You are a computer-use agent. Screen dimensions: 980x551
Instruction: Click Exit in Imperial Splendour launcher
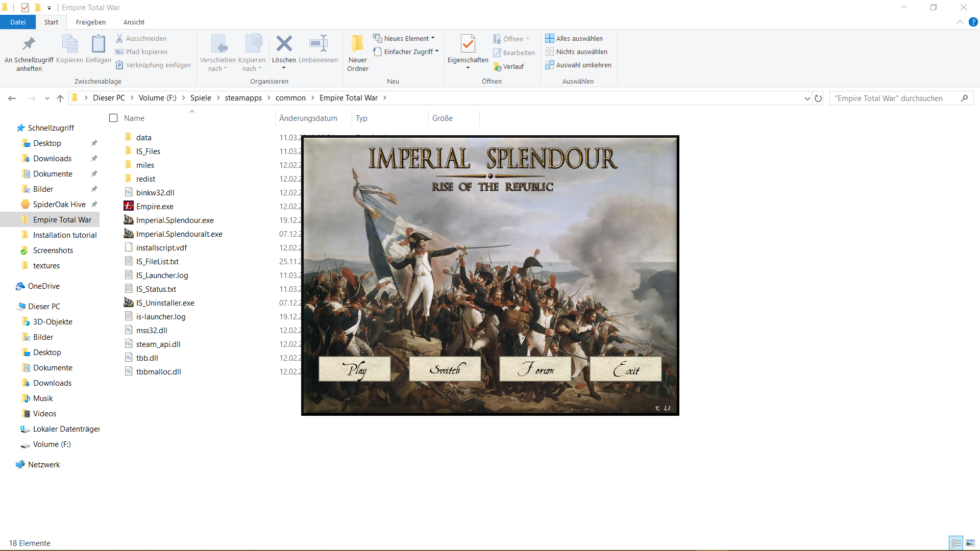pos(626,369)
